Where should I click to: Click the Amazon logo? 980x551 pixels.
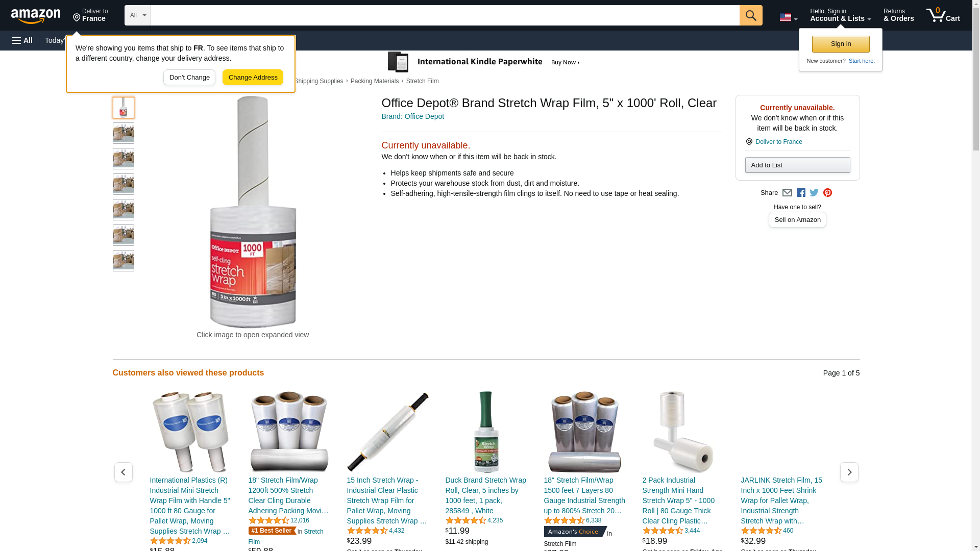tap(36, 16)
